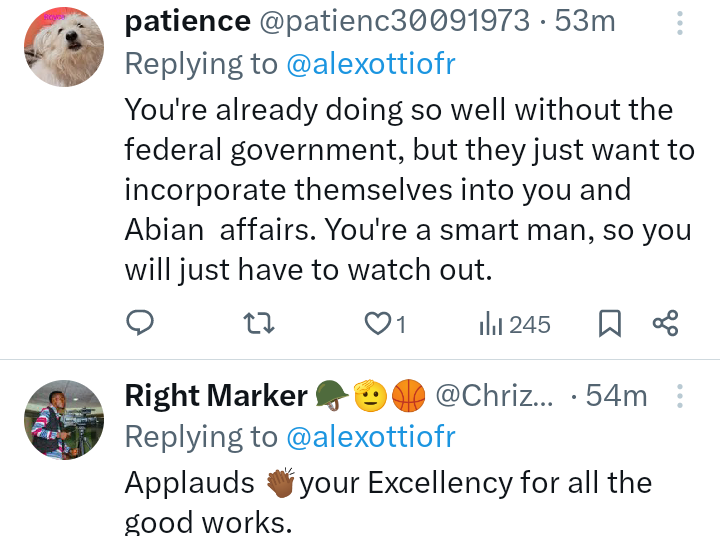Image resolution: width=720 pixels, height=536 pixels.
Task: Open more options on patience's tweet
Action: click(680, 23)
